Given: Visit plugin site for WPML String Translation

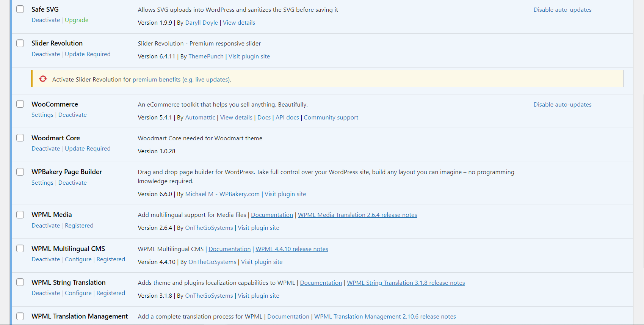Looking at the screenshot, I should (259, 296).
